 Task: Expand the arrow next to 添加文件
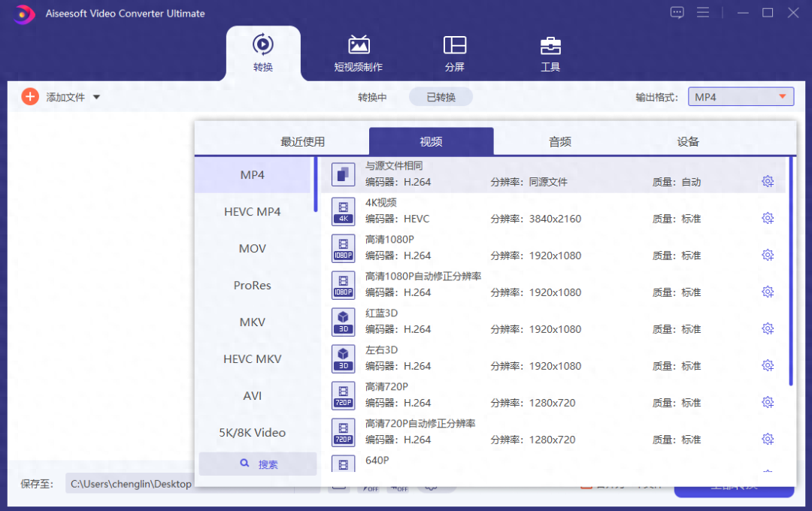[x=96, y=96]
